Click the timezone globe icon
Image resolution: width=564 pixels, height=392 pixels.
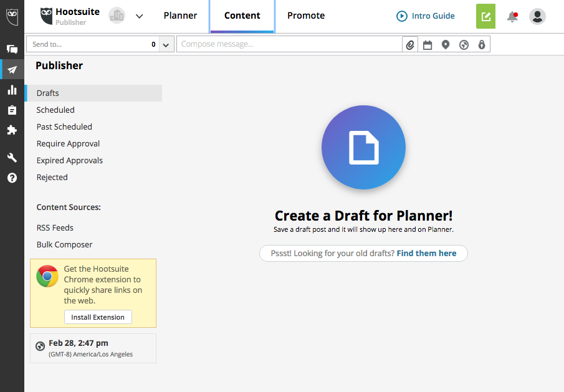click(x=41, y=346)
